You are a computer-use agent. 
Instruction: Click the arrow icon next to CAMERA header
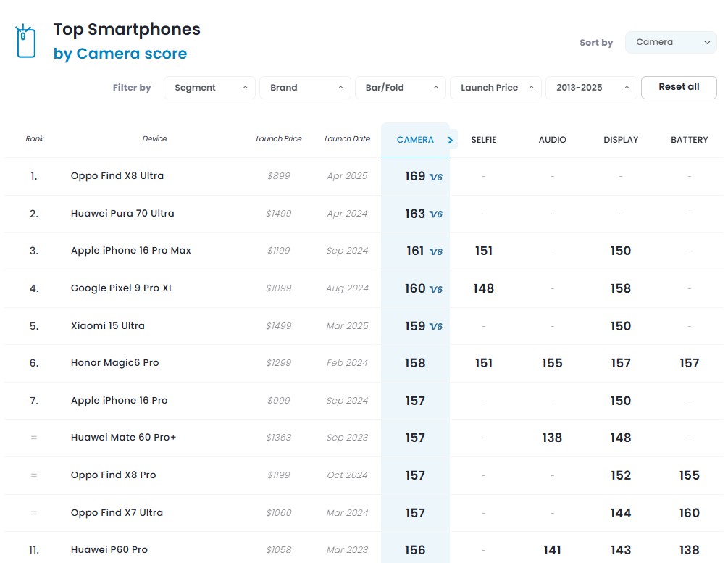coord(450,140)
